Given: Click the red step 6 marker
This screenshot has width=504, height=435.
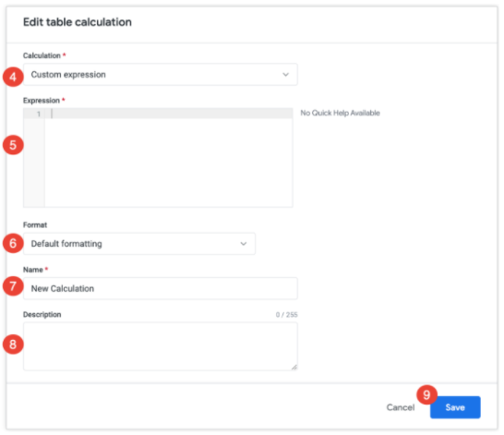Looking at the screenshot, I should [x=13, y=243].
